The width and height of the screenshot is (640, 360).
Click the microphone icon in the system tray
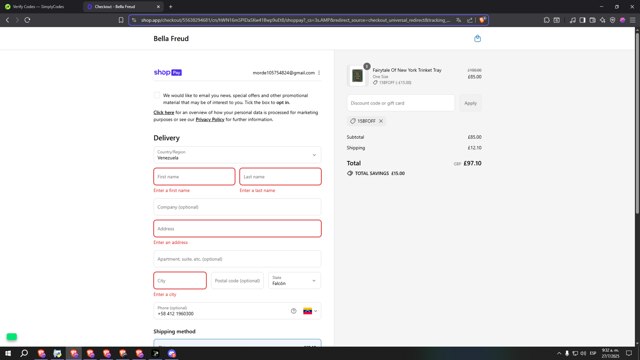[567, 353]
